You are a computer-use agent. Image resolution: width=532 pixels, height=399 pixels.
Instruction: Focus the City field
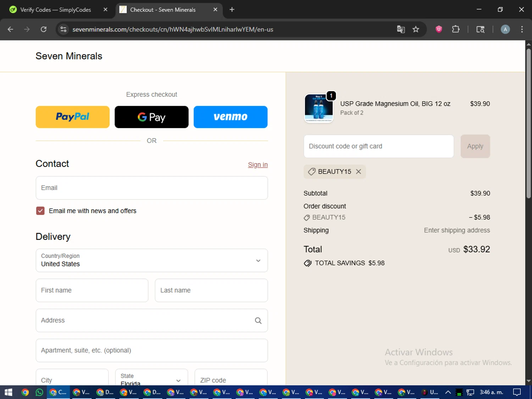coord(72,377)
